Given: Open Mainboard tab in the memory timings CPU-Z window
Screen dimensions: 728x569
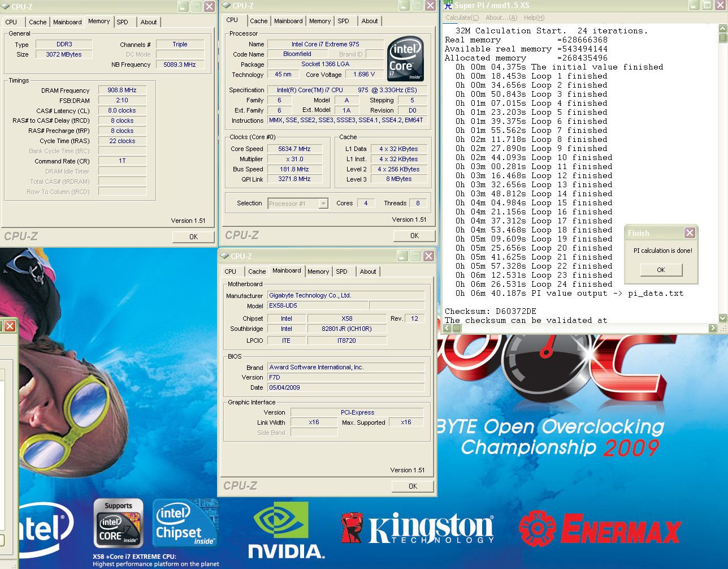Looking at the screenshot, I should (67, 22).
